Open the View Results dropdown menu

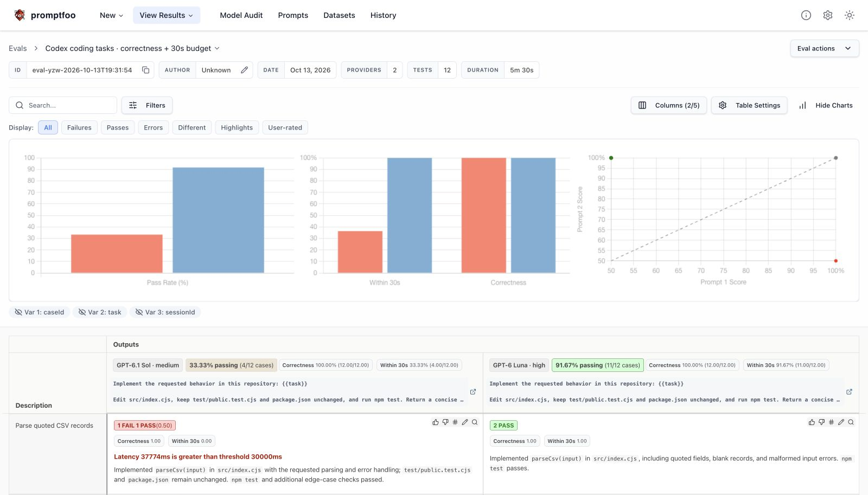pos(167,15)
